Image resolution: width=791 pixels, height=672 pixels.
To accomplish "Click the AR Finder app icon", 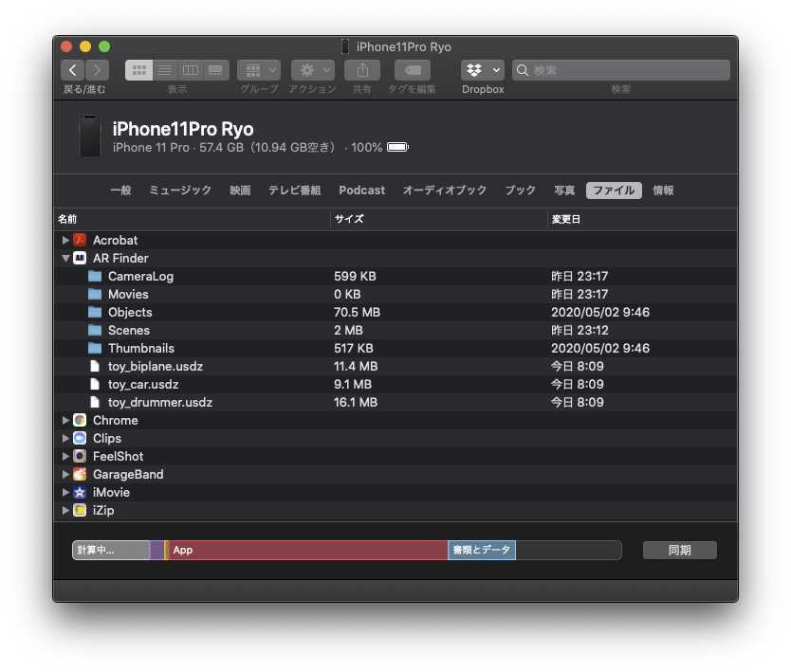I will pos(80,258).
